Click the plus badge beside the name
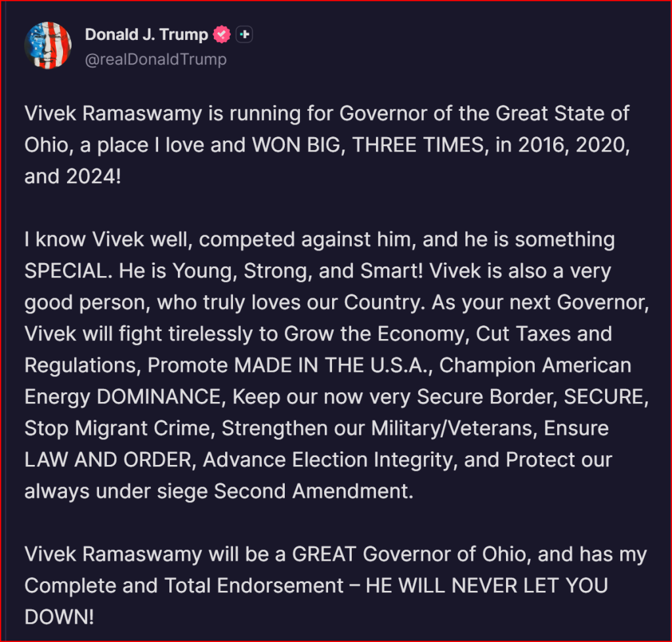Image resolution: width=672 pixels, height=642 pixels. (245, 35)
